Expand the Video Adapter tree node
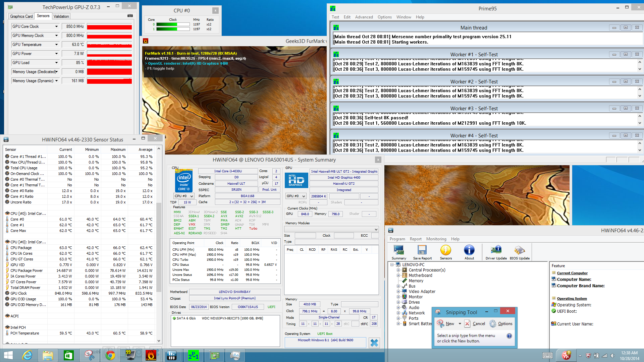 click(398, 292)
